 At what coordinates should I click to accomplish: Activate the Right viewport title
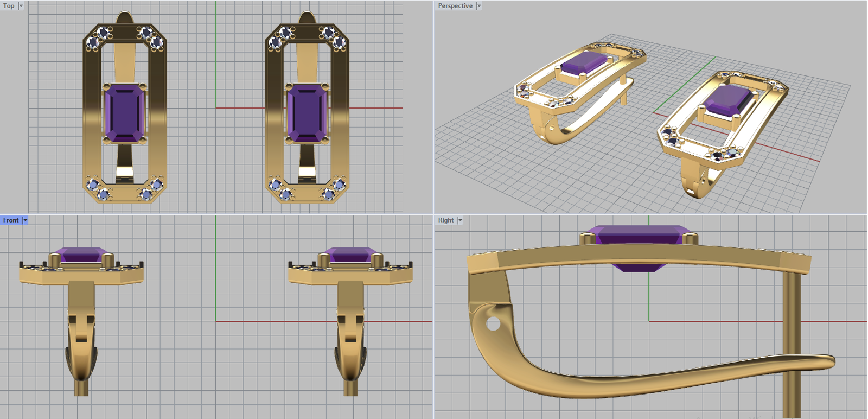[x=445, y=220]
